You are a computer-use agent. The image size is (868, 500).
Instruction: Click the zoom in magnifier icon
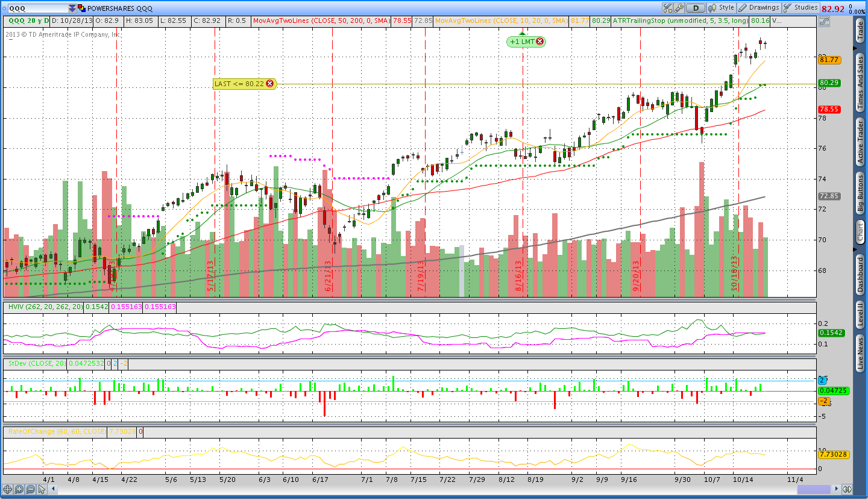[x=19, y=490]
